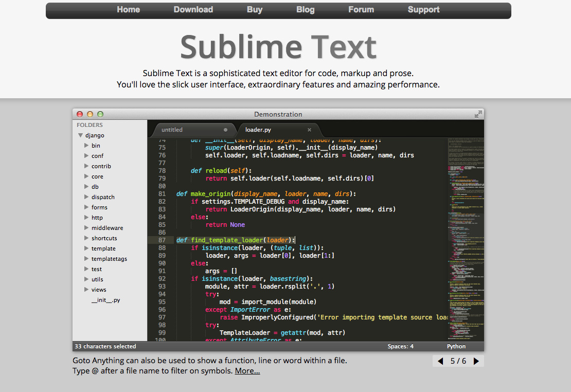Image resolution: width=571 pixels, height=392 pixels.
Task: Collapse the django folder
Action: [x=80, y=135]
